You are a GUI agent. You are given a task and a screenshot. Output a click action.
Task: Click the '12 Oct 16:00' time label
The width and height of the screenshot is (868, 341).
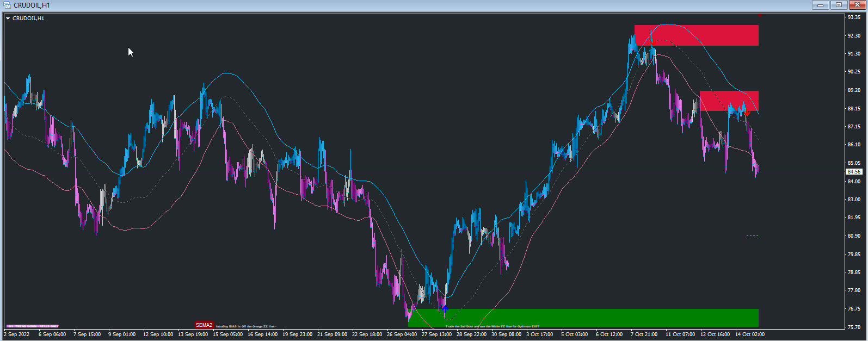716,334
